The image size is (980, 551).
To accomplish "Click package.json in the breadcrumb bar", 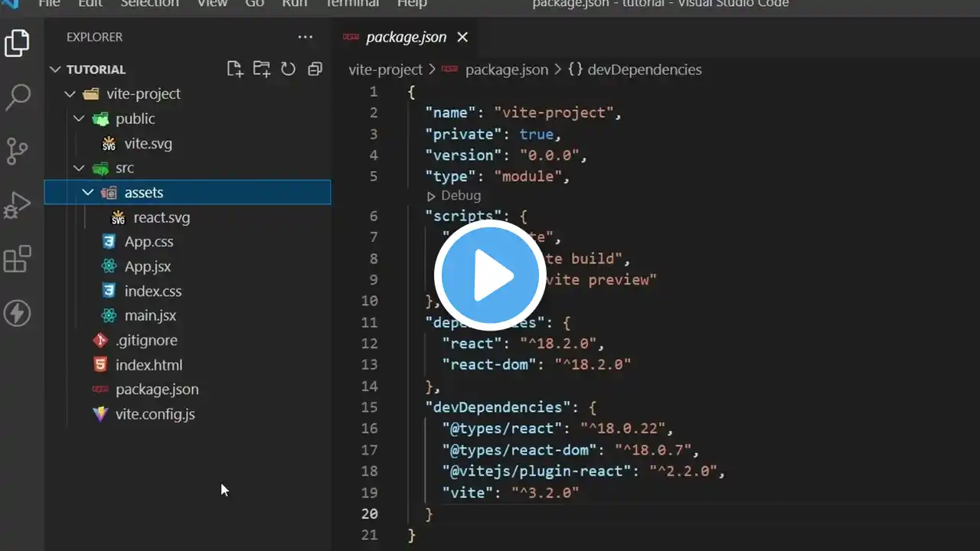I will [507, 70].
